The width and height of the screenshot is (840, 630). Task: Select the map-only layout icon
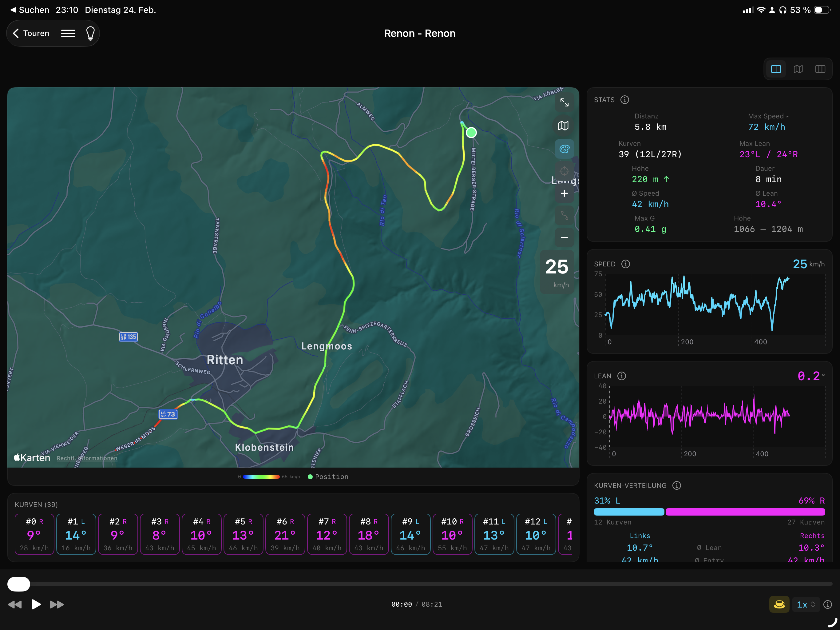coord(798,69)
